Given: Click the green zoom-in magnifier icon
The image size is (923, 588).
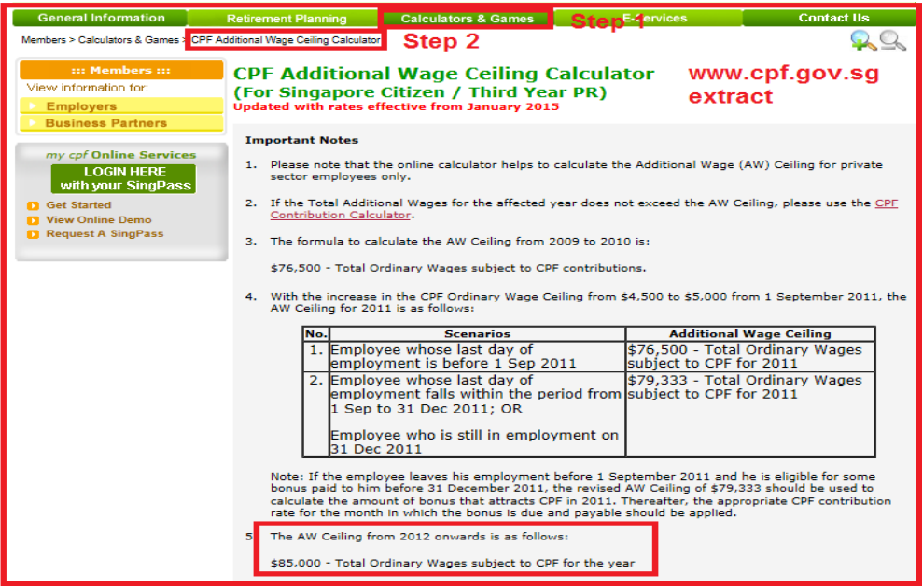Looking at the screenshot, I should pyautogui.click(x=862, y=40).
